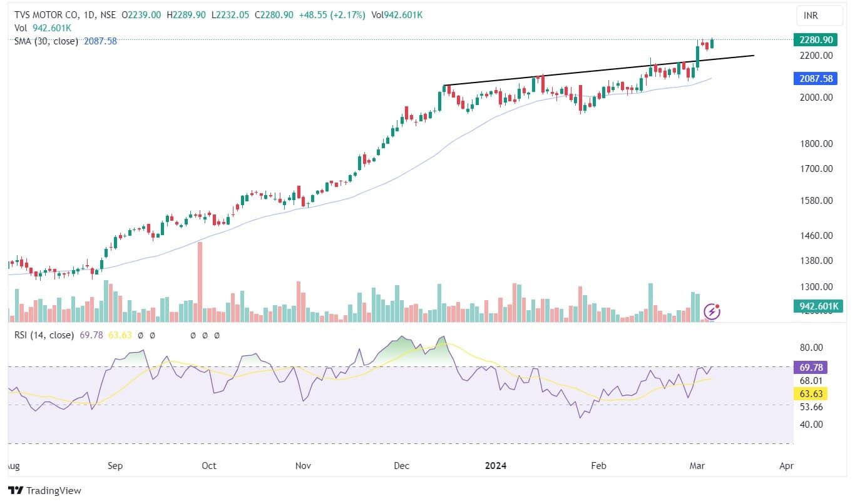Click the 53.66 RSI axis label

coord(812,407)
